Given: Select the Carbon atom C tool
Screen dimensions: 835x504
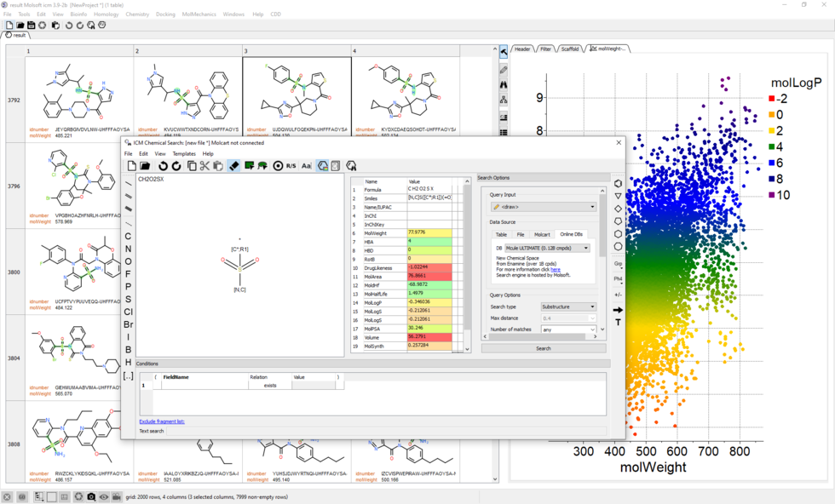Looking at the screenshot, I should pos(128,237).
